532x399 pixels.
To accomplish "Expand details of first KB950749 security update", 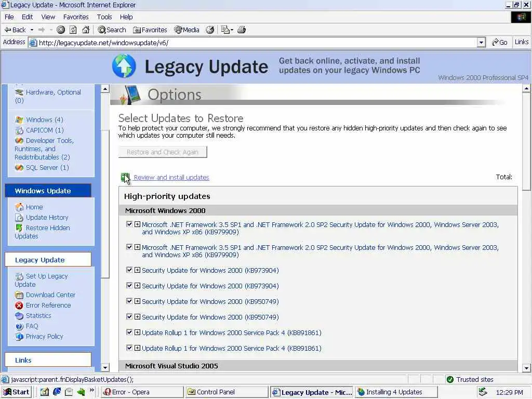I will [137, 301].
